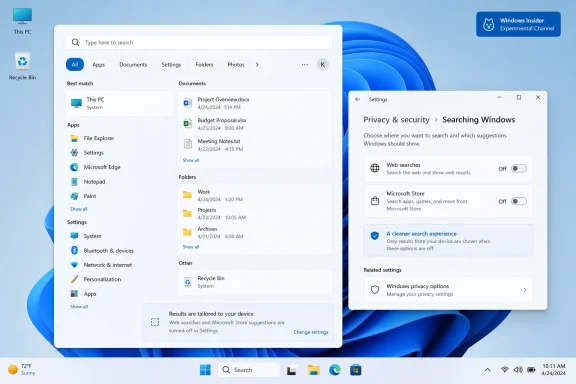Toggle Web searches switch
This screenshot has width=576, height=384.
(x=519, y=169)
